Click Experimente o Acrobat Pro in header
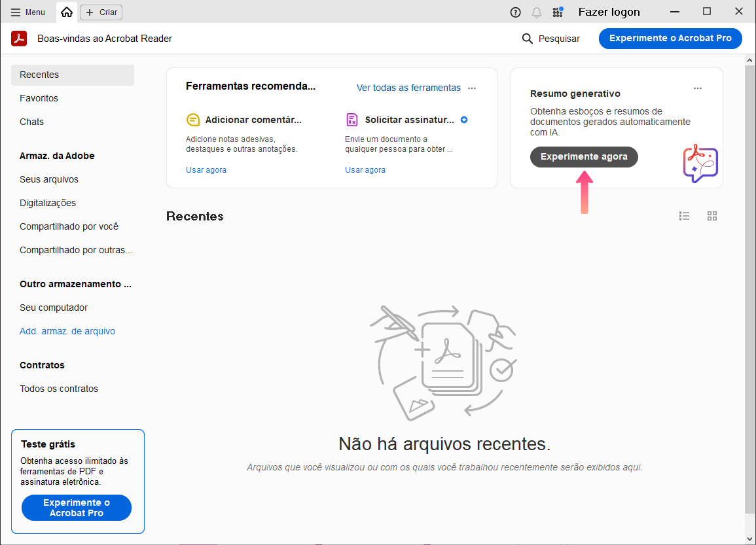Viewport: 756px width, 545px height. [670, 38]
